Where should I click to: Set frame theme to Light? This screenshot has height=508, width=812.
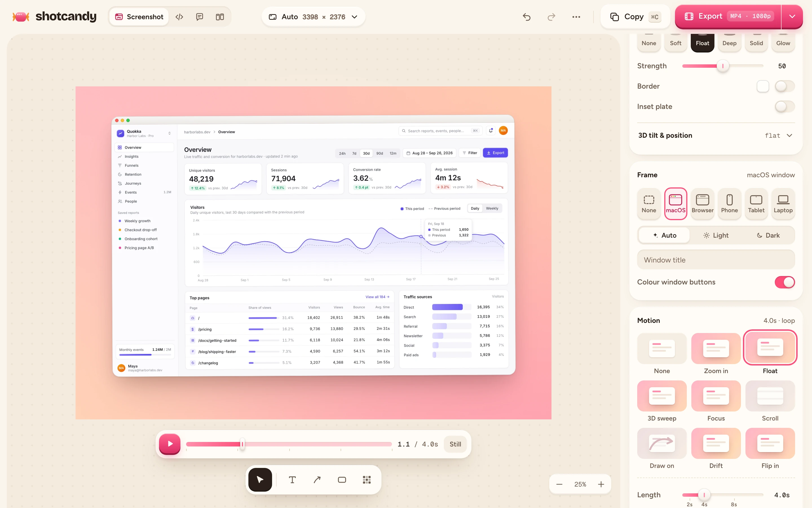[x=716, y=235]
